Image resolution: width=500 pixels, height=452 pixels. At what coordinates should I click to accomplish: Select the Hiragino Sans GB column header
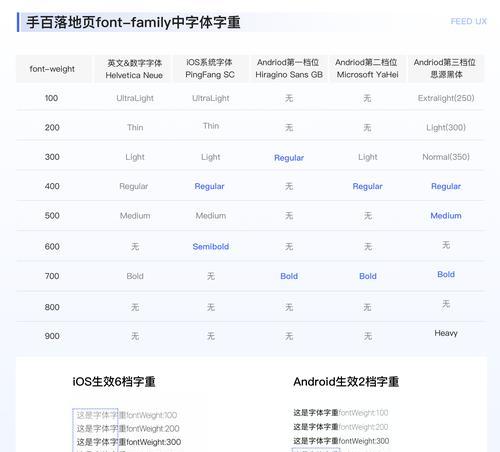(x=289, y=69)
